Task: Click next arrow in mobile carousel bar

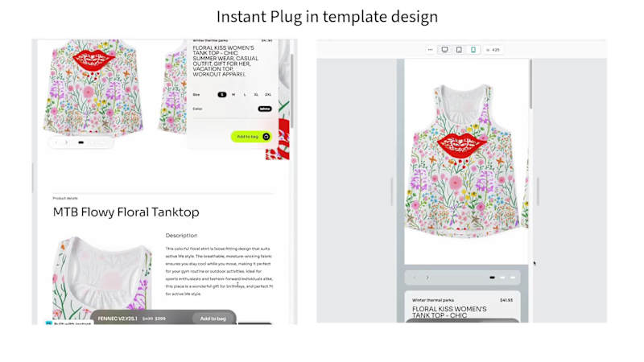Action: (x=427, y=278)
